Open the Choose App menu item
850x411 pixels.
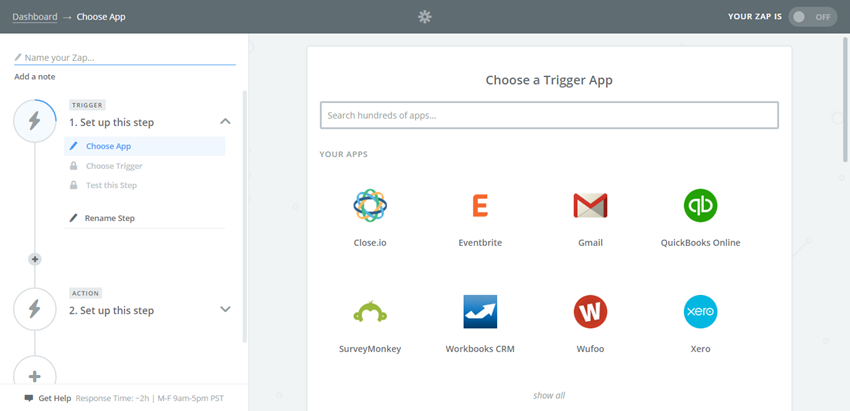pyautogui.click(x=145, y=146)
